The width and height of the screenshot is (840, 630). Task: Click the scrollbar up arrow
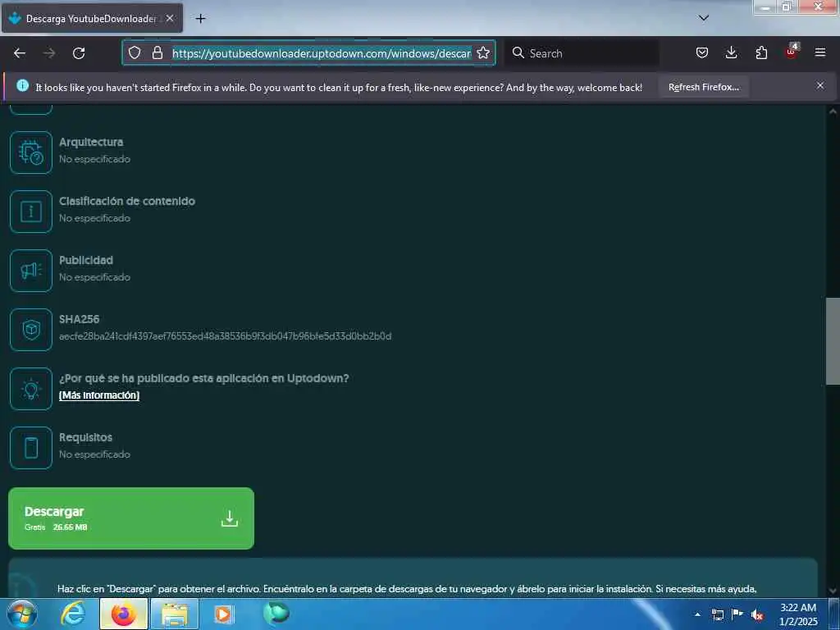click(x=833, y=112)
